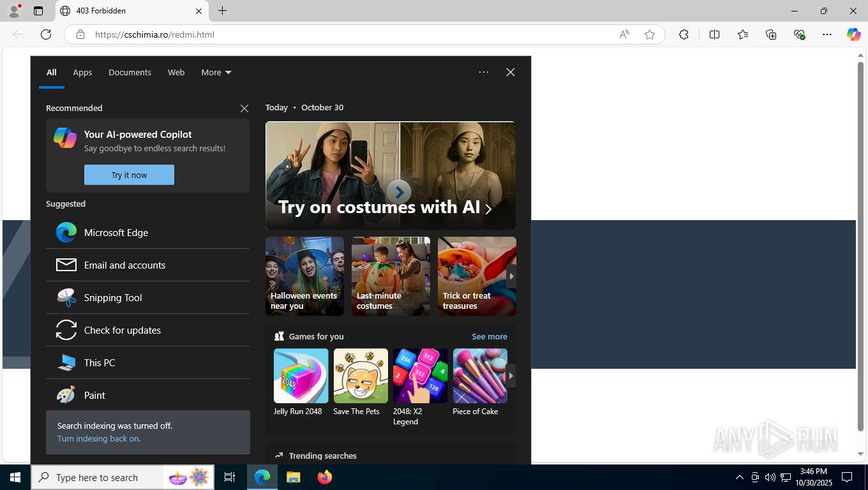The width and height of the screenshot is (868, 490).
Task: Open the Edge profile icon
Action: click(13, 11)
